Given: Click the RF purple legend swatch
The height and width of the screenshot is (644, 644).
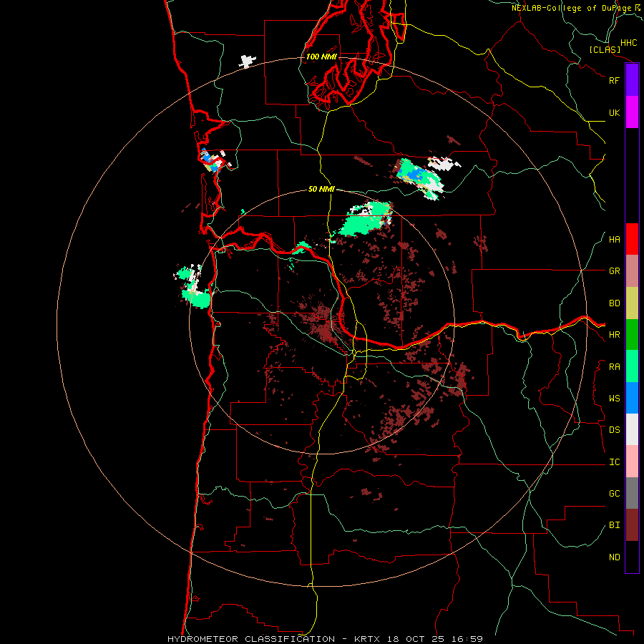Looking at the screenshot, I should pos(632,80).
